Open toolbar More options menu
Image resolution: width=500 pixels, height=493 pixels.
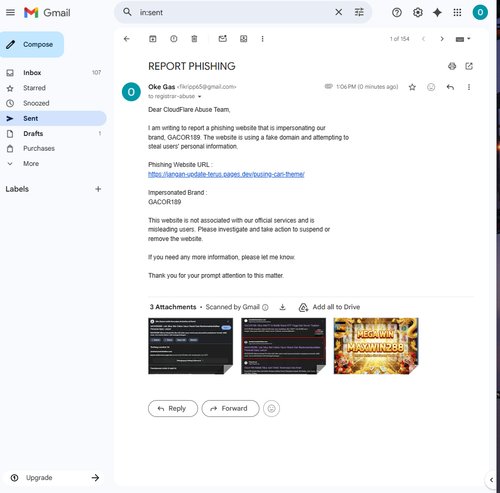[262, 39]
